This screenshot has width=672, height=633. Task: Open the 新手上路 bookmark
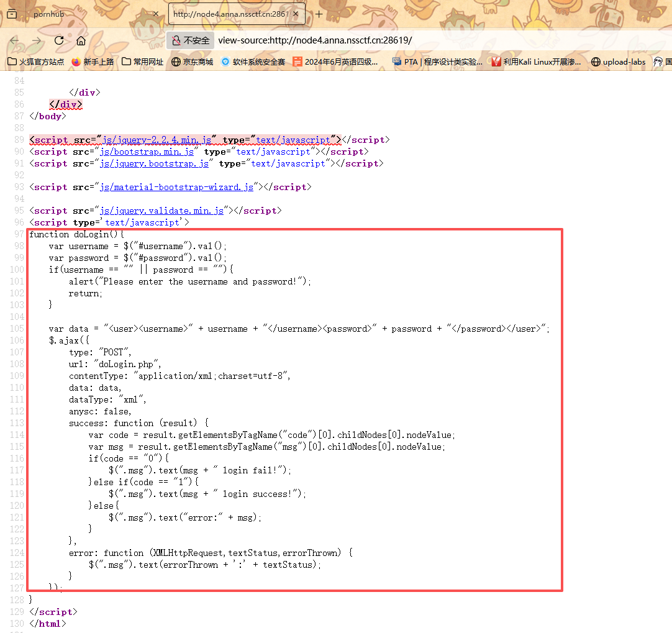click(x=93, y=61)
